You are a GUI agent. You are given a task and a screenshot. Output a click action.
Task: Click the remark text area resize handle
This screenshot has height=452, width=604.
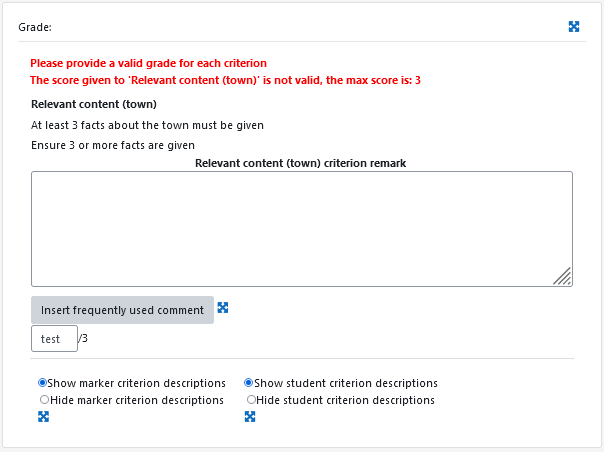click(x=562, y=276)
